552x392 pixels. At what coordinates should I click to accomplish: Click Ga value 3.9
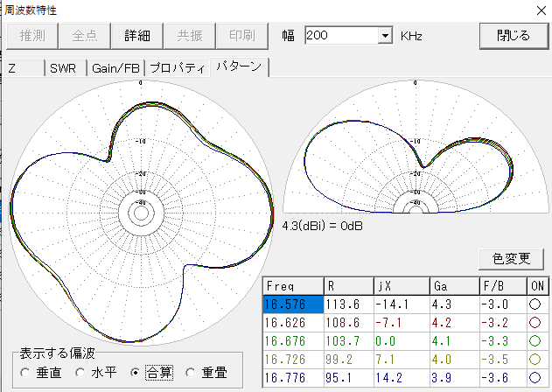pos(455,377)
